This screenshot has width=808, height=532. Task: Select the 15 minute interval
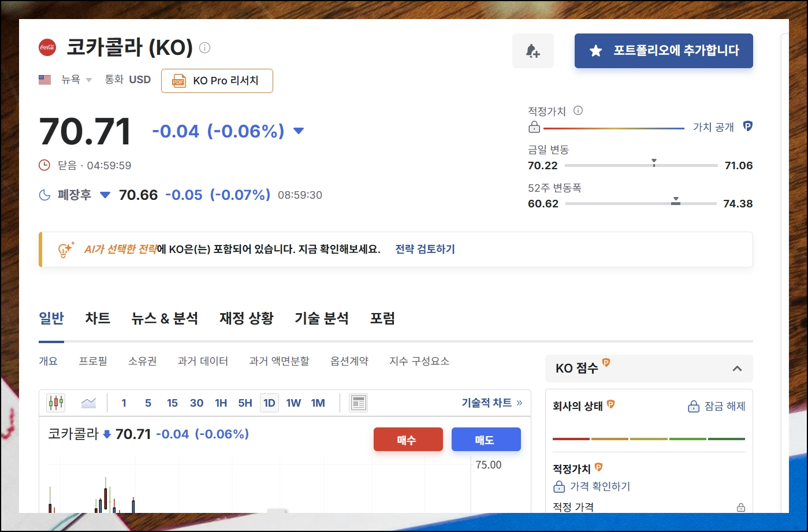(x=172, y=403)
